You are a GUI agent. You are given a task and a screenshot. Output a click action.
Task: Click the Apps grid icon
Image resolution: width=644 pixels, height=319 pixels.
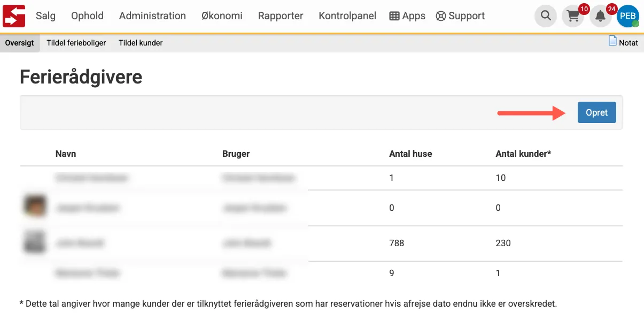coord(394,16)
